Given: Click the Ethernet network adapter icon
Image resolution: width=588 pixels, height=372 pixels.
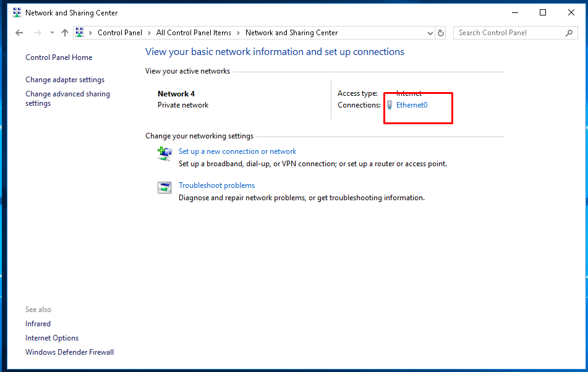Looking at the screenshot, I should tap(389, 105).
